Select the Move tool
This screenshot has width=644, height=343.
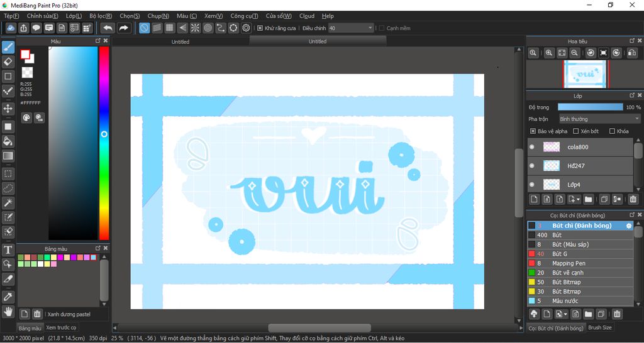tap(8, 109)
